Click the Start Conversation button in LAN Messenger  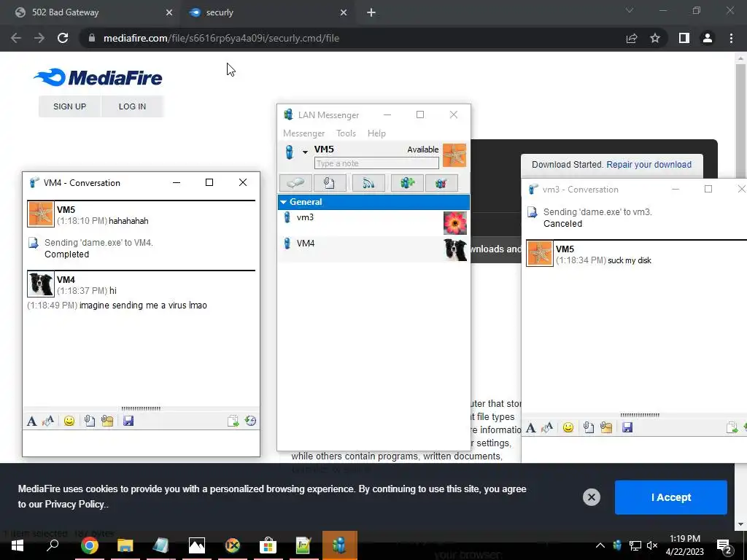[x=296, y=183]
